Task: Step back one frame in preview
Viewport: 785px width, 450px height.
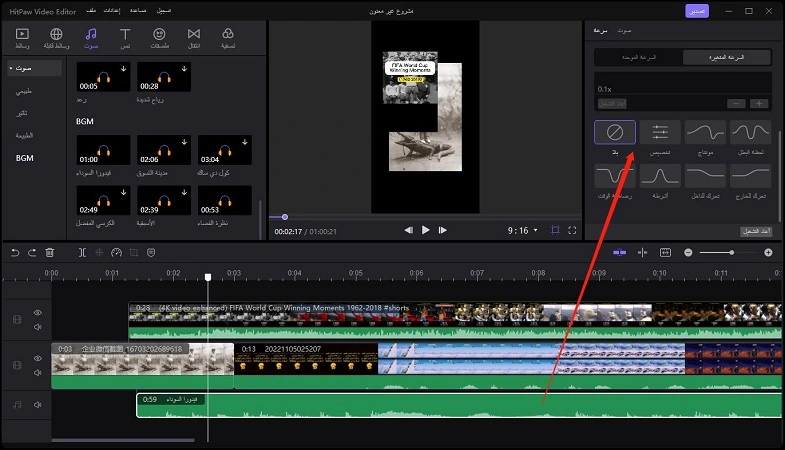Action: click(409, 230)
